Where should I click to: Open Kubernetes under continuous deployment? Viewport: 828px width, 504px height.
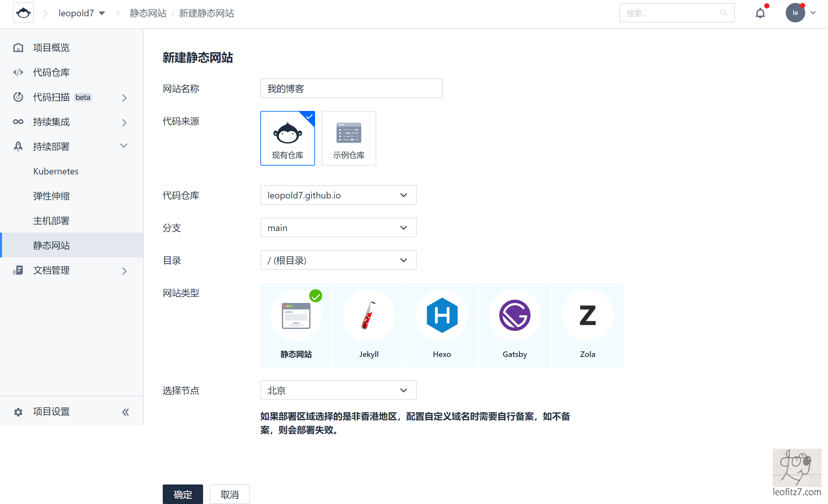click(56, 171)
